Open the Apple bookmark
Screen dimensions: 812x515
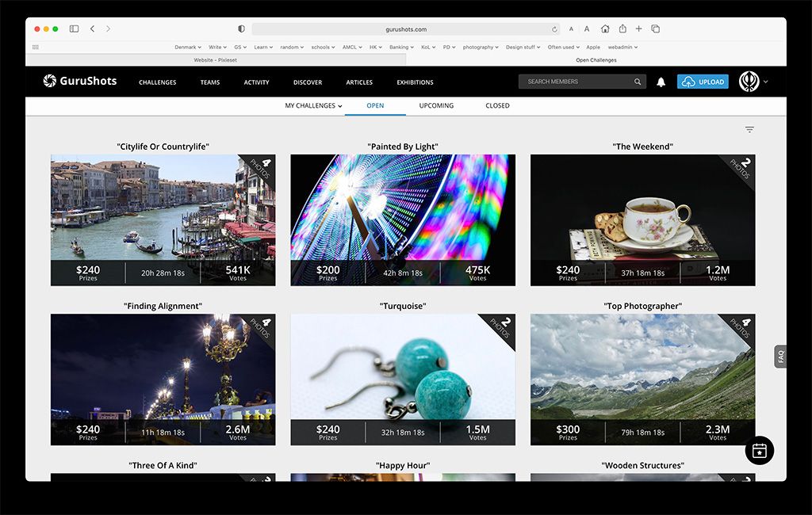click(x=593, y=47)
